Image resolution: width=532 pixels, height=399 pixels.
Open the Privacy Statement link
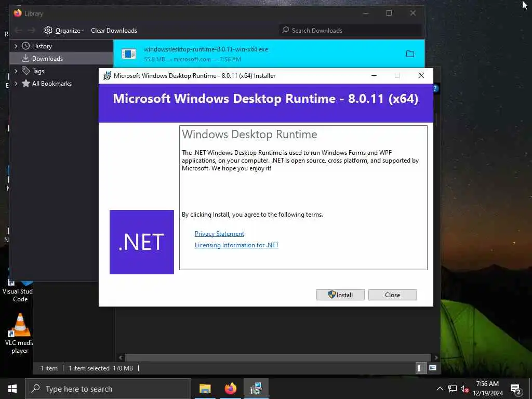coord(219,234)
